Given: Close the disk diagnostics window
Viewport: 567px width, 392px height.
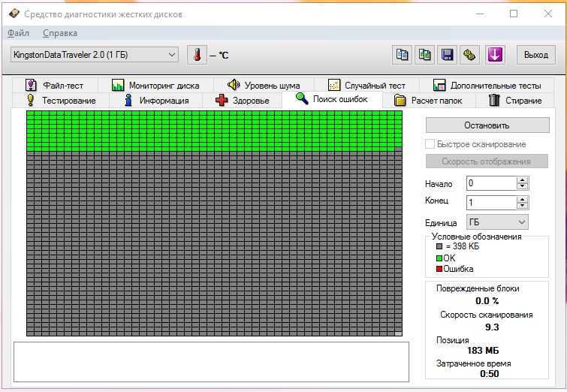Looking at the screenshot, I should [548, 14].
